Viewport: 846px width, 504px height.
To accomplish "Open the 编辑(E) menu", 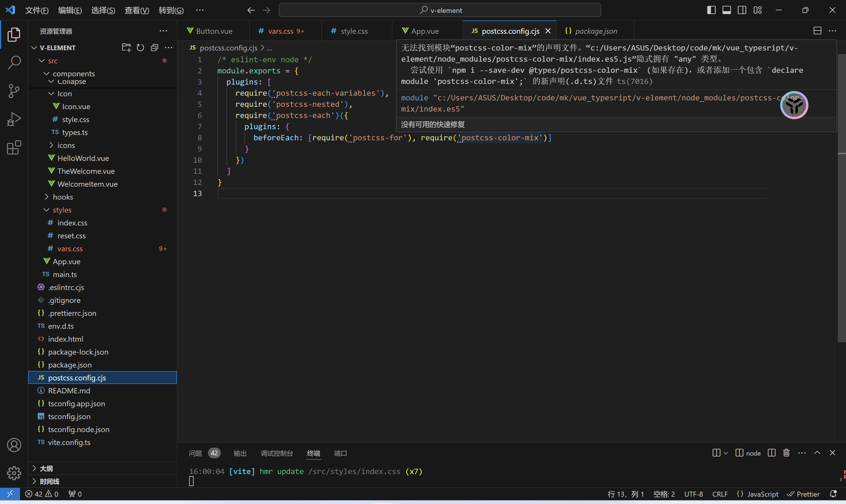I will [70, 10].
